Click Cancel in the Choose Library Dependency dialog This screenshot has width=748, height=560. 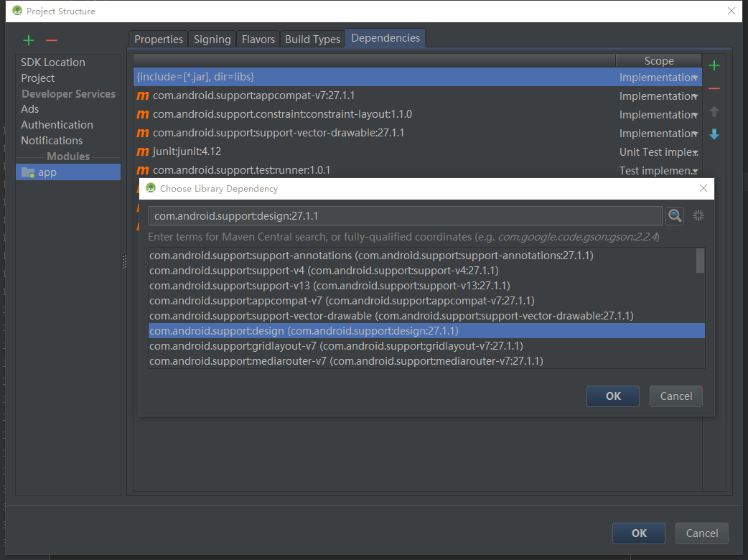tap(676, 396)
